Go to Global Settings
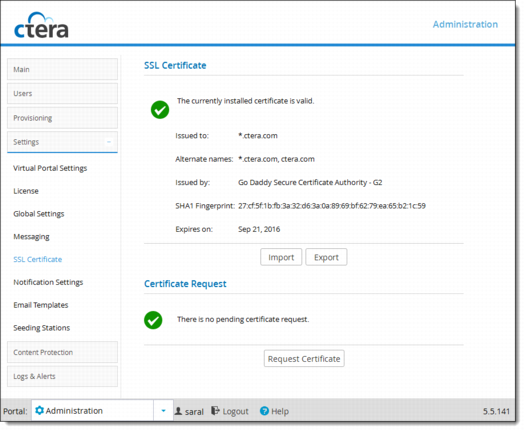The width and height of the screenshot is (524, 430). click(x=39, y=214)
